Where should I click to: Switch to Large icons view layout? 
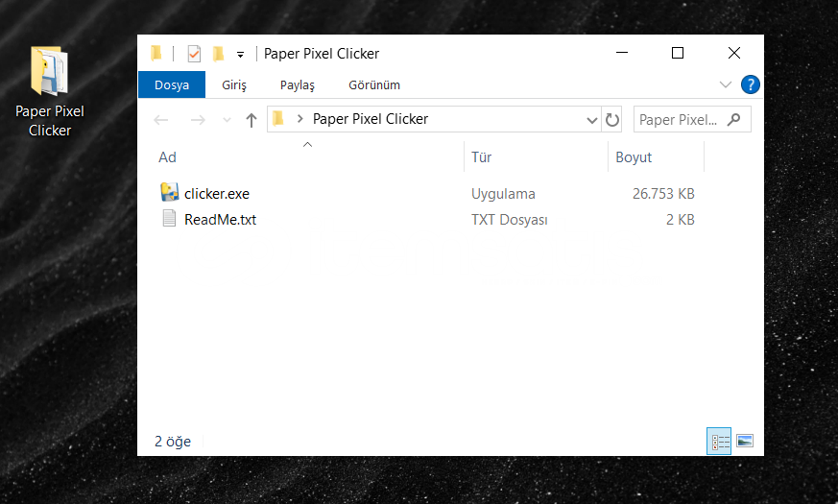pos(744,441)
